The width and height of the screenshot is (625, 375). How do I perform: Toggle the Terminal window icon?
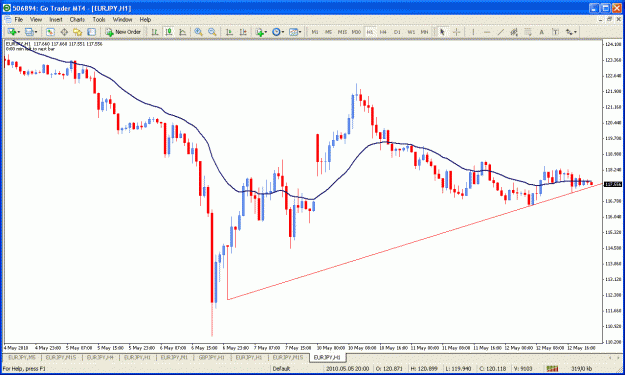click(91, 32)
